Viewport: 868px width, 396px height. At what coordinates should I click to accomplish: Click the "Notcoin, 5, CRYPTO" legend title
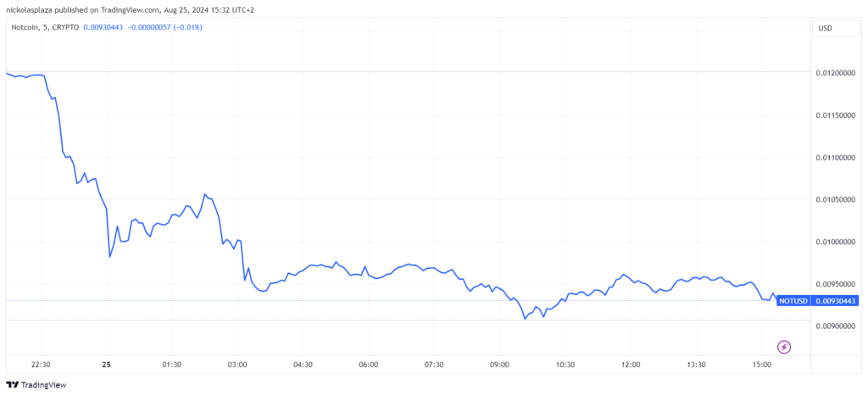pyautogui.click(x=42, y=27)
